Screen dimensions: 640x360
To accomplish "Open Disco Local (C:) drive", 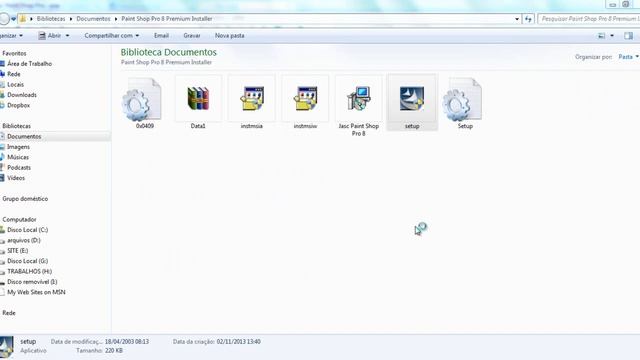I will 27,230.
